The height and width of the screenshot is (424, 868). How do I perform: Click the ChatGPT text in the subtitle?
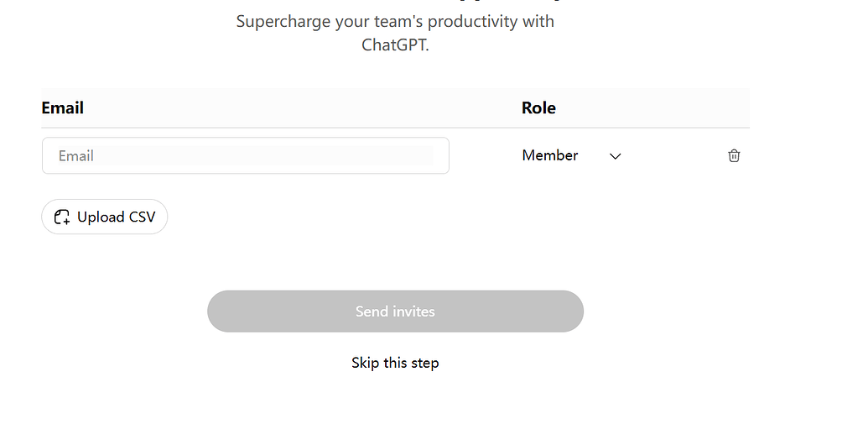tap(393, 44)
